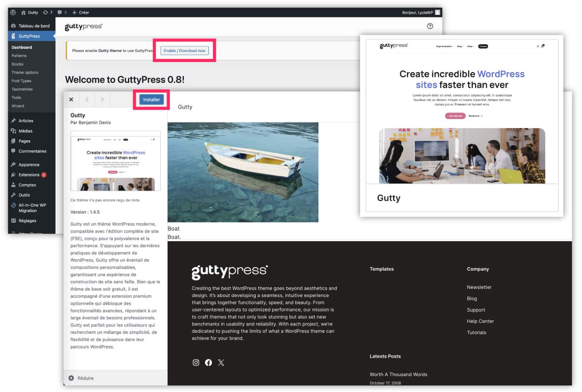Open Articles in sidebar
The height and width of the screenshot is (392, 582).
point(26,121)
